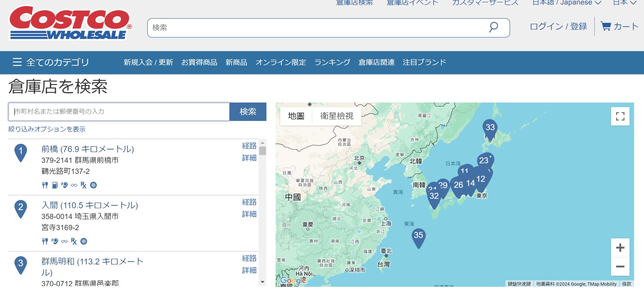Screen dimensions: 644x302
Task: Open the 日本語 / Japanese language dropdown
Action: click(567, 3)
